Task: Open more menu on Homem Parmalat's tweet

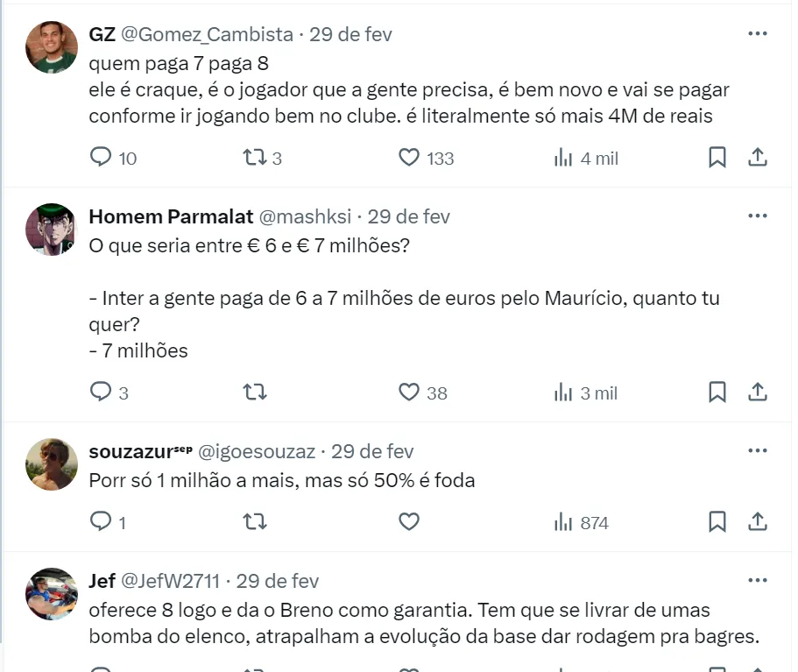Action: coord(758,216)
